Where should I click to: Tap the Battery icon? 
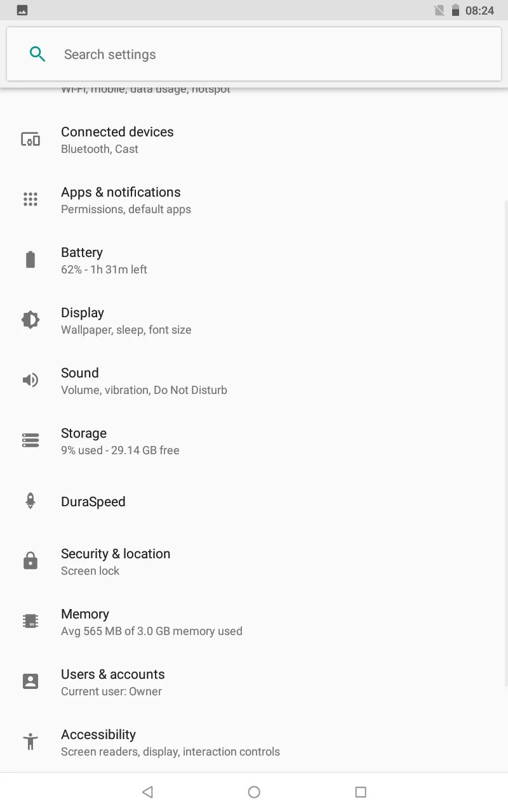(x=30, y=259)
